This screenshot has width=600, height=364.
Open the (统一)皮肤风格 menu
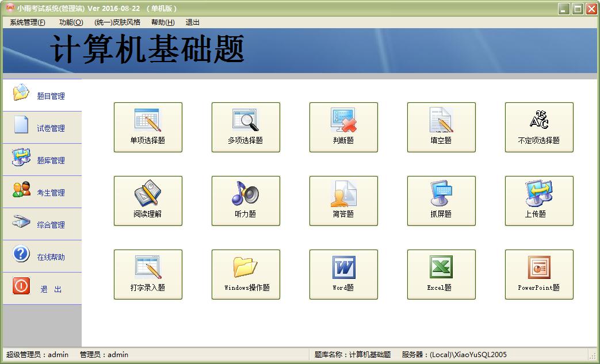point(117,22)
